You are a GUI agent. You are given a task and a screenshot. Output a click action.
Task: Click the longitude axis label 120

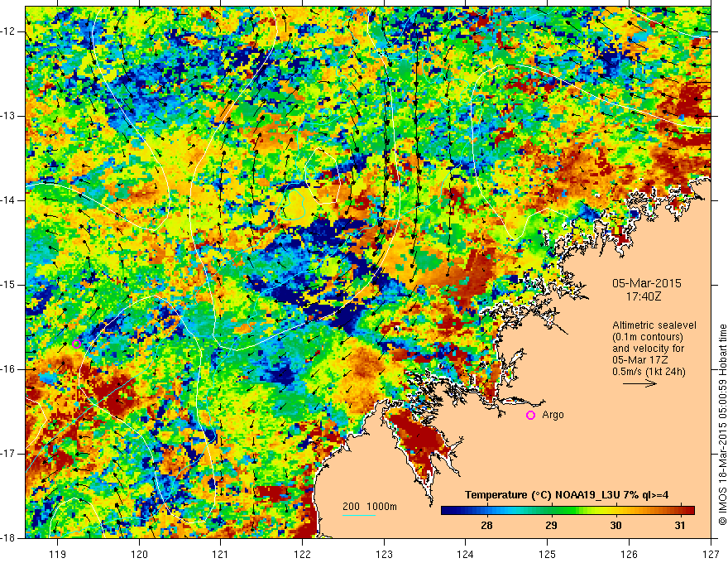click(139, 554)
